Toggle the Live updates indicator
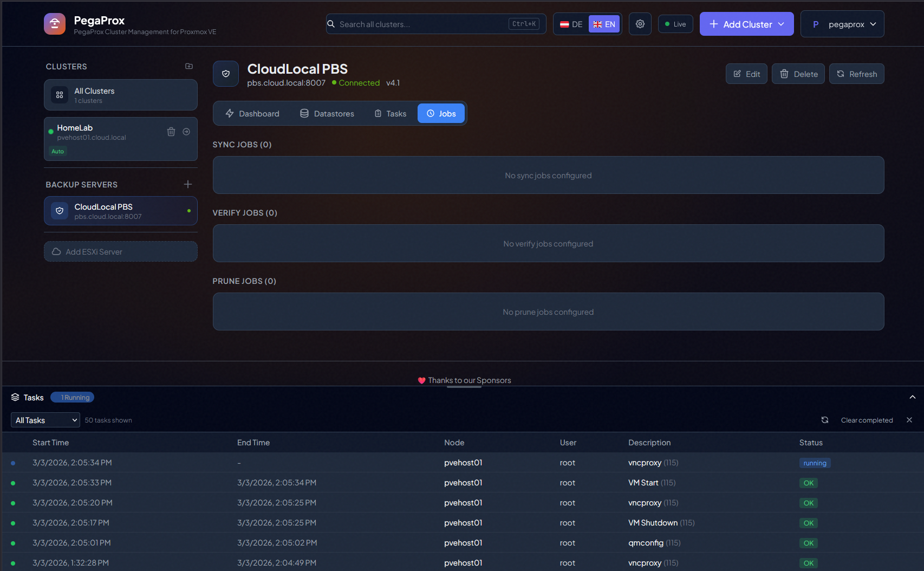The height and width of the screenshot is (571, 924). click(x=675, y=24)
